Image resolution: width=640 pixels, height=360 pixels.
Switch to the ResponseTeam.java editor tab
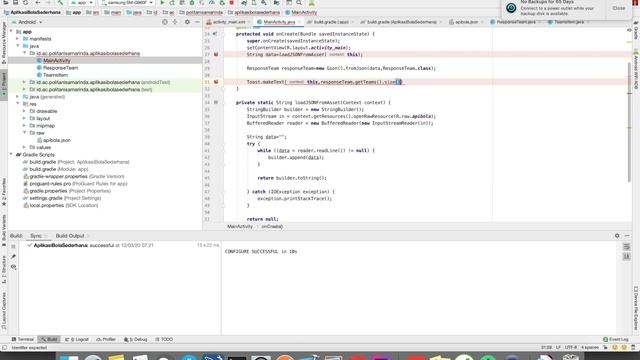tap(516, 22)
